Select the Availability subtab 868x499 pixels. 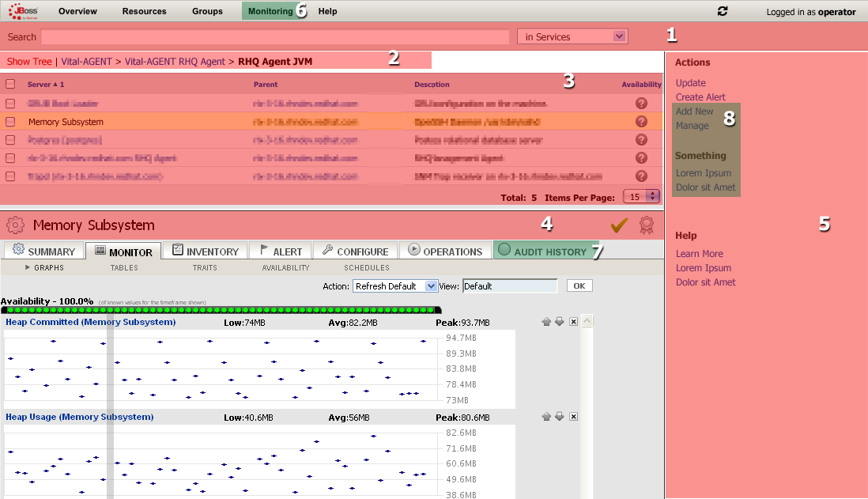click(x=285, y=268)
